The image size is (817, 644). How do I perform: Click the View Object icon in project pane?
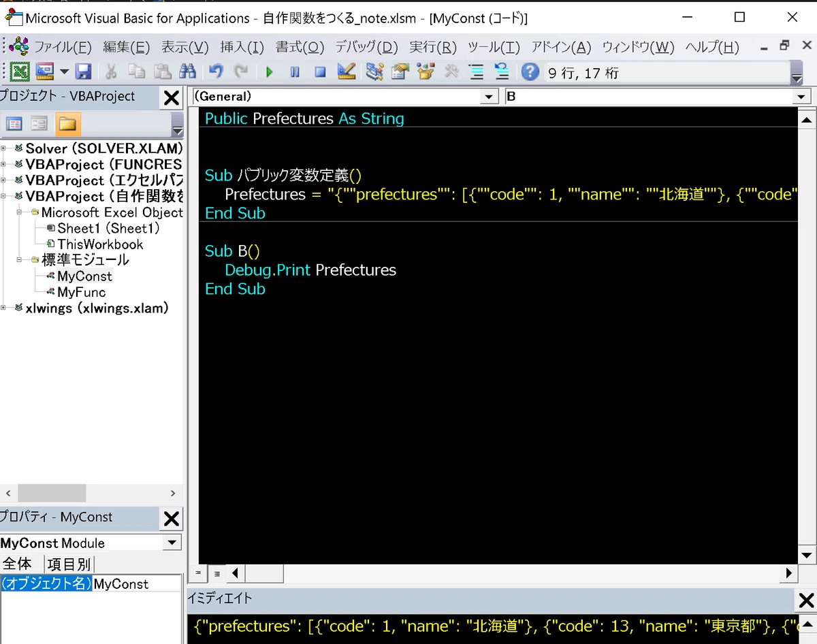click(x=39, y=123)
